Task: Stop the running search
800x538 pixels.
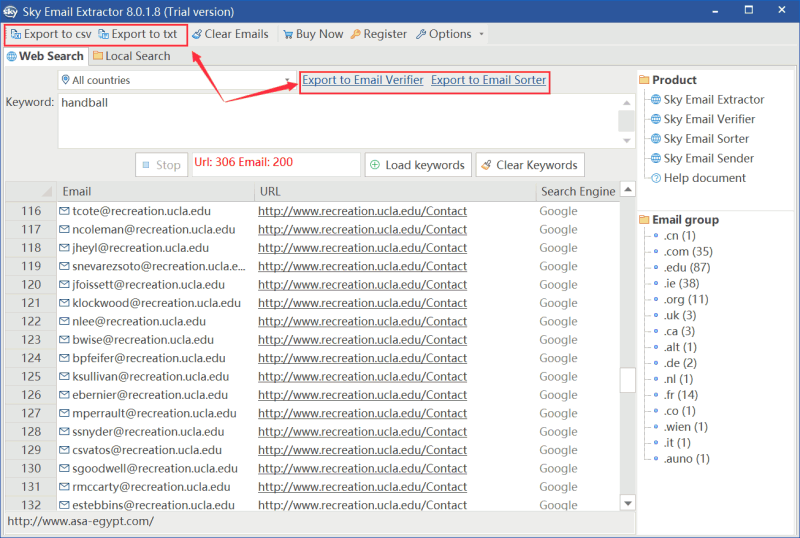Action: click(161, 165)
